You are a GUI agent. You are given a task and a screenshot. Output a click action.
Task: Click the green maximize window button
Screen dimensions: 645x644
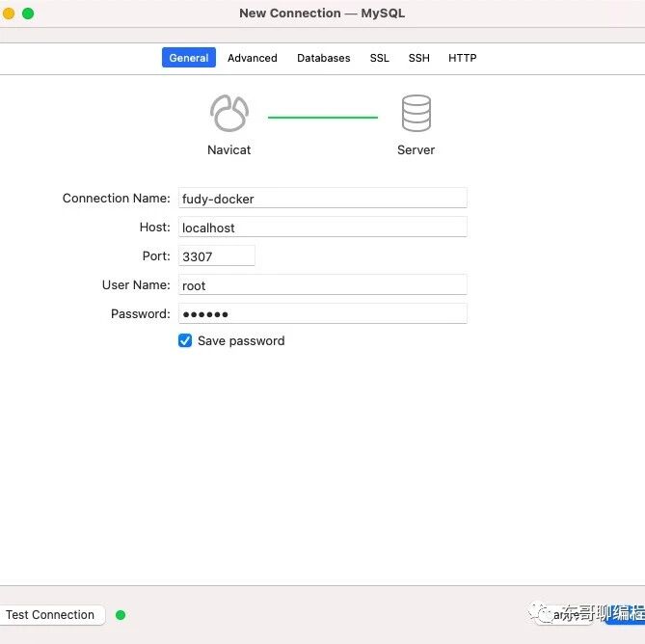click(x=28, y=13)
